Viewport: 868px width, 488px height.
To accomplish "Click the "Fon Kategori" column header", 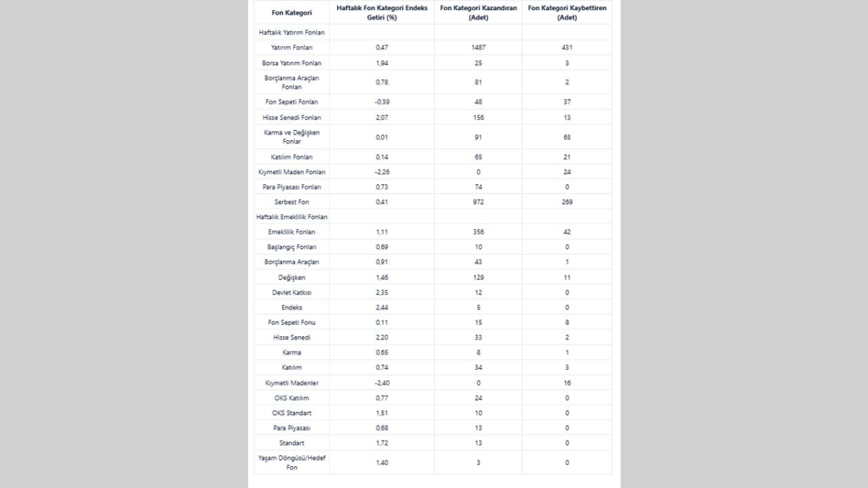I will (x=292, y=13).
